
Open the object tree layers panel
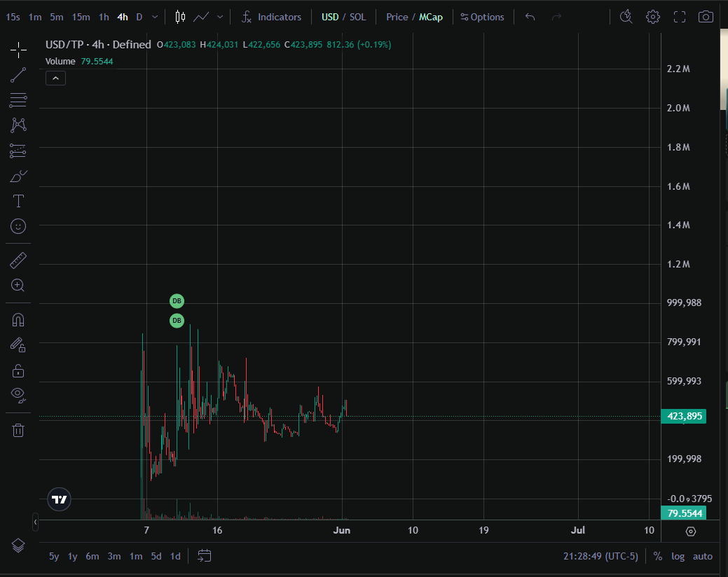click(18, 545)
